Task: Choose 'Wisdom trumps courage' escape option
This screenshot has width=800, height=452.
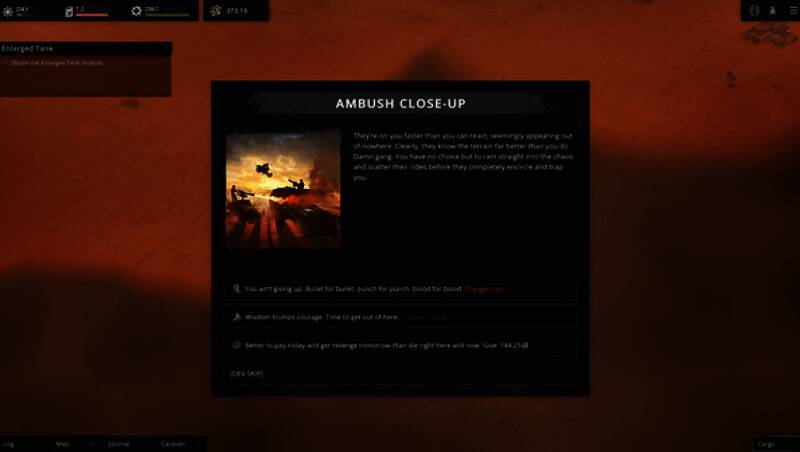Action: pos(401,317)
